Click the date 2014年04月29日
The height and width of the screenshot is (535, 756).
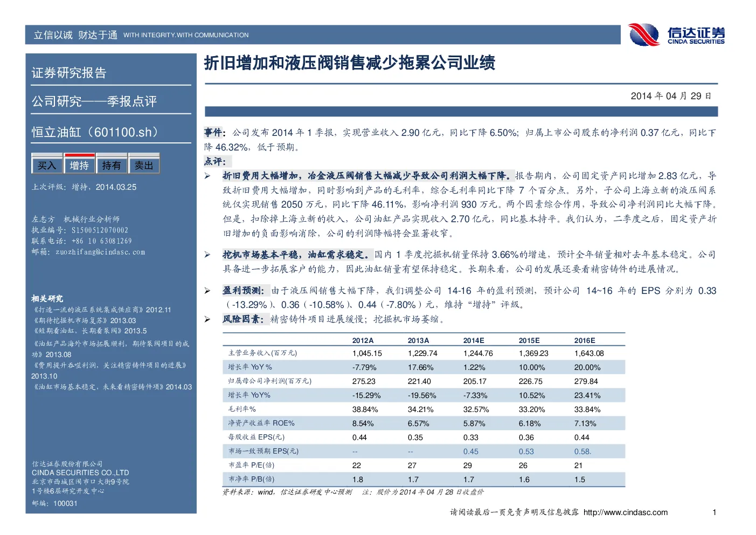(671, 96)
